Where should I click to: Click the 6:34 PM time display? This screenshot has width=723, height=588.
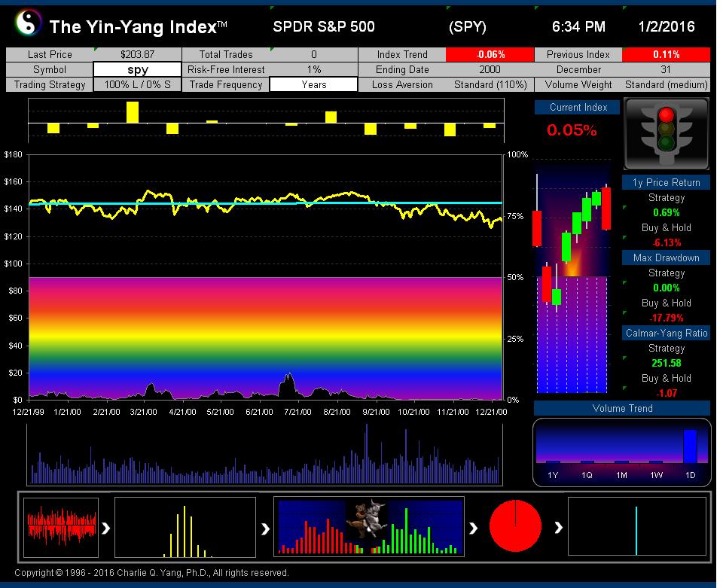tap(578, 27)
